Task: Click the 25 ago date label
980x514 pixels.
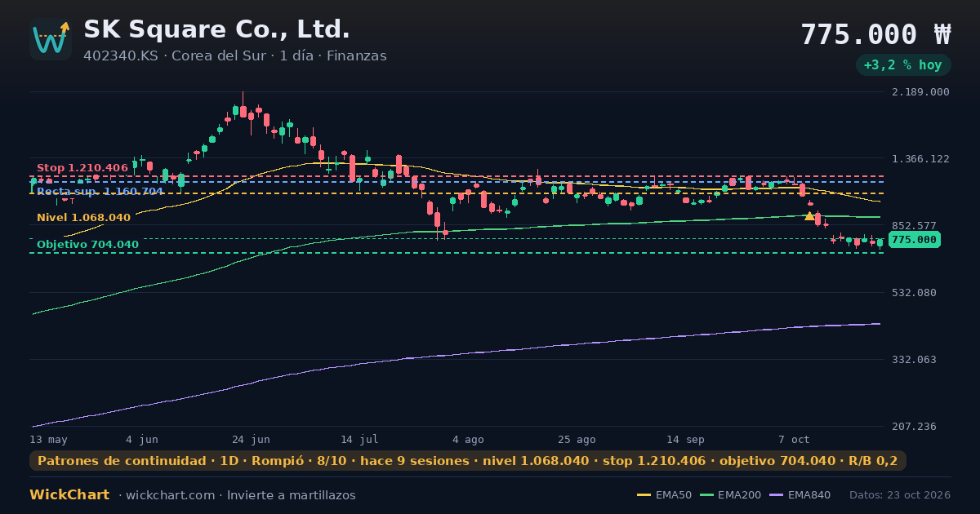Action: [x=577, y=440]
